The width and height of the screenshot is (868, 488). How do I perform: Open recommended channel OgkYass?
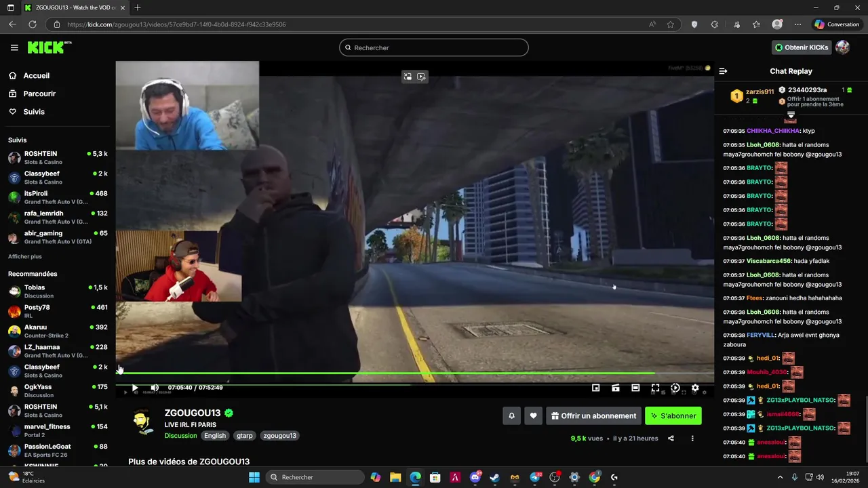click(58, 390)
